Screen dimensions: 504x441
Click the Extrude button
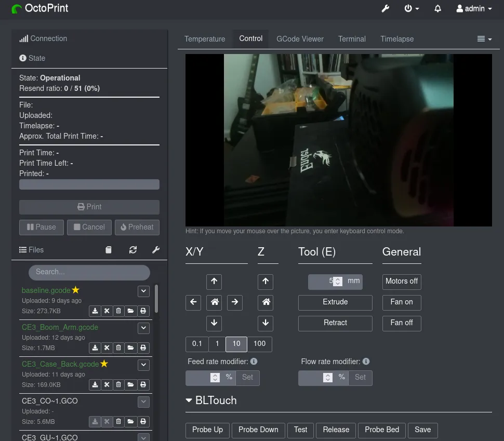335,302
